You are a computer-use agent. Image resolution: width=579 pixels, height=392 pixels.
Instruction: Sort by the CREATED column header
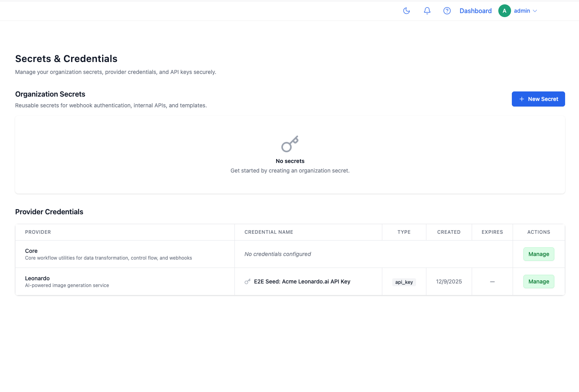click(449, 232)
